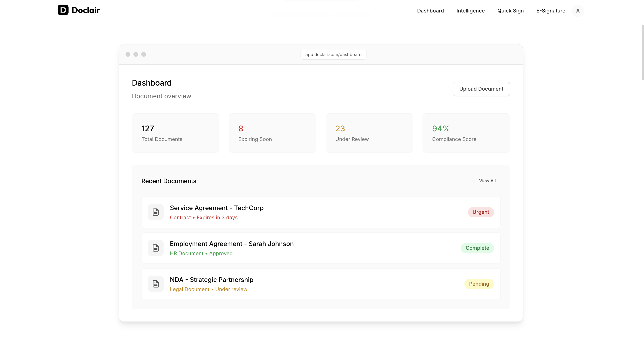The width and height of the screenshot is (644, 362).
Task: Open the E-Signature nav link
Action: point(550,11)
